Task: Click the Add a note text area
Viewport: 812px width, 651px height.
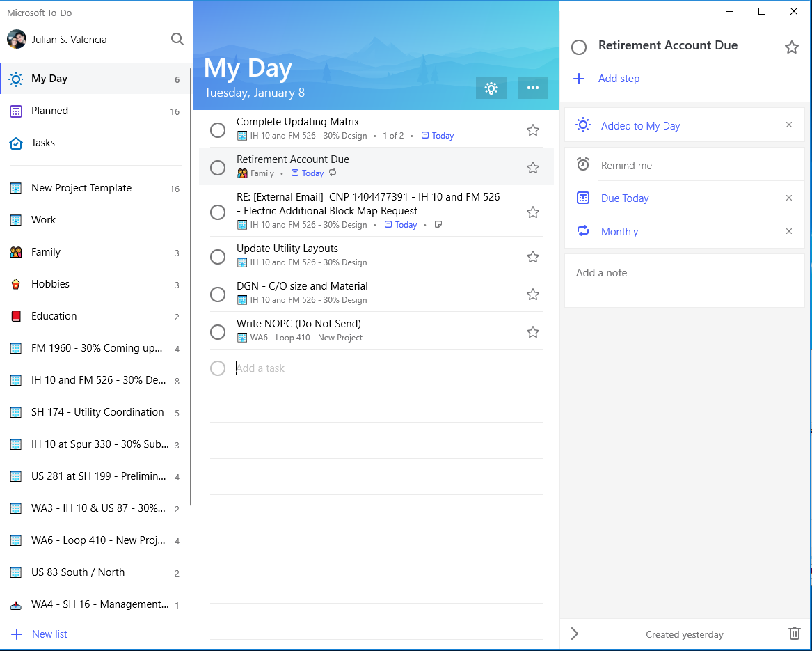Action: click(684, 281)
